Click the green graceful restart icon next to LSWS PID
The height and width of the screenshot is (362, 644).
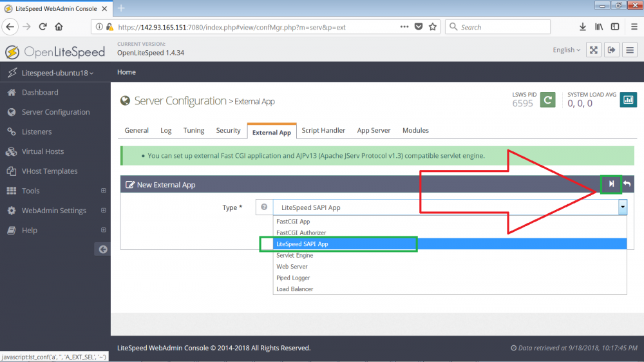pyautogui.click(x=547, y=100)
